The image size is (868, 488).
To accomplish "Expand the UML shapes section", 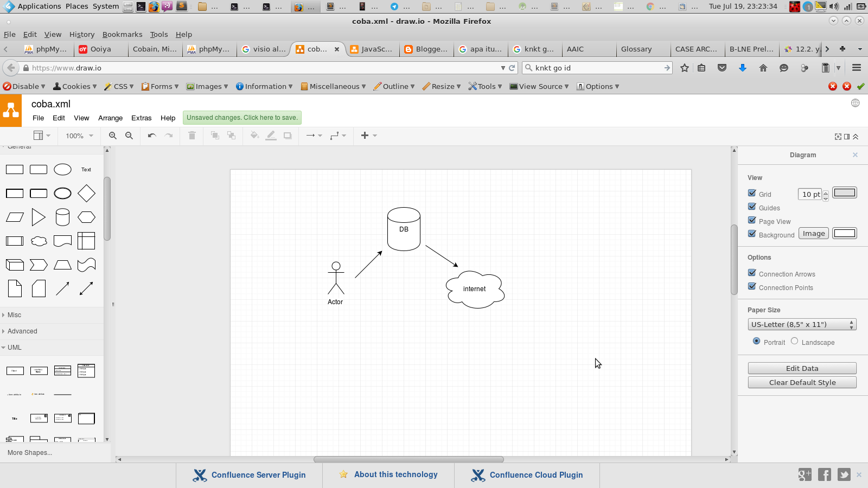I will [x=14, y=348].
